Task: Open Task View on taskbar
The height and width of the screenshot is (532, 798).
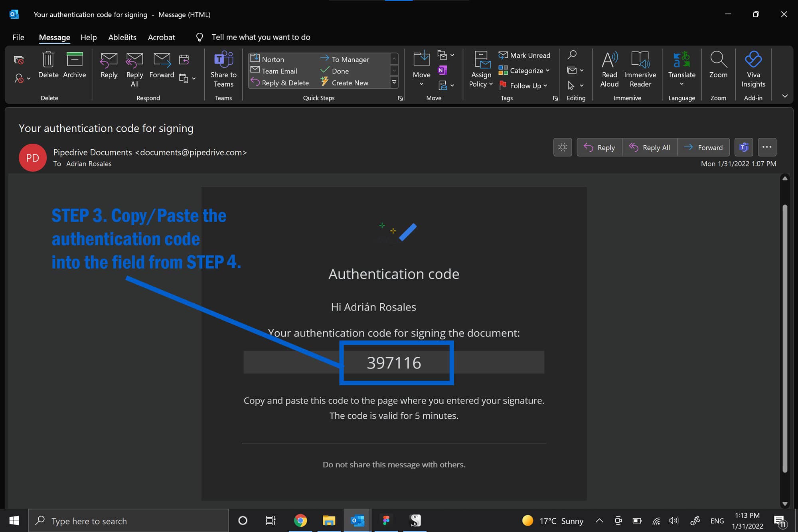Action: pos(271,520)
